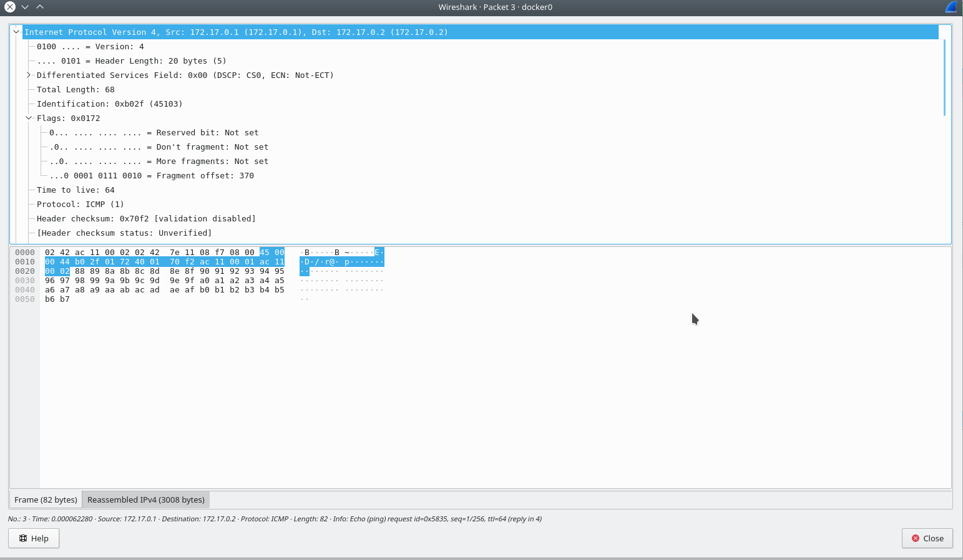Click offset 0000 in the hex dump
This screenshot has width=963, height=560.
pos(25,253)
